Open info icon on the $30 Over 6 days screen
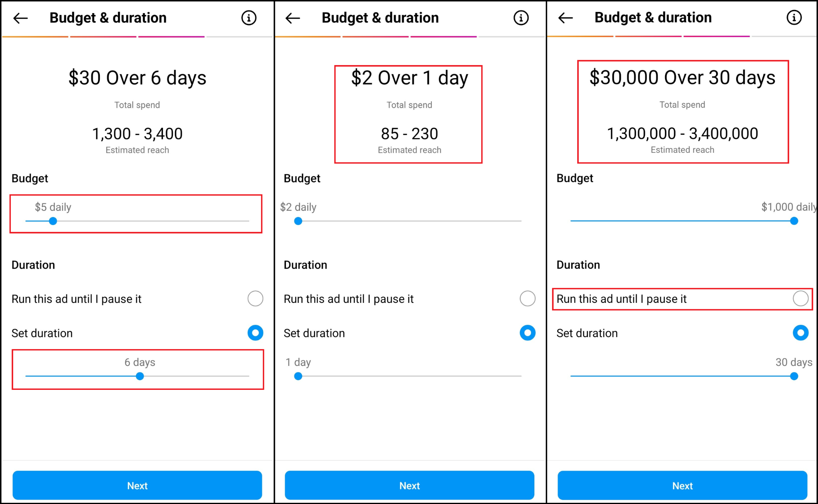Screen dimensions: 818x504 click(x=249, y=18)
